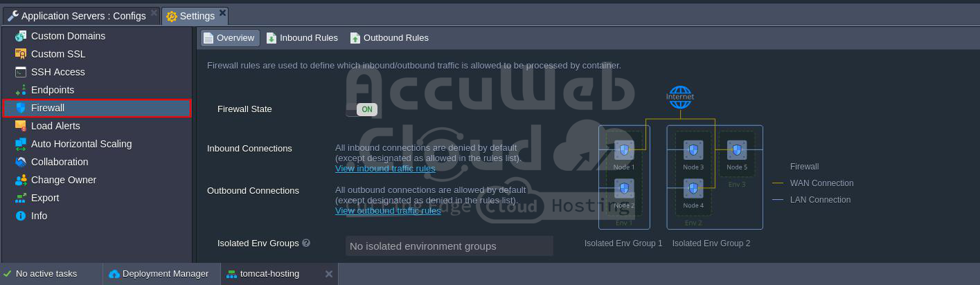The width and height of the screenshot is (980, 285).
Task: Click the SSH Access terminal icon
Action: [x=20, y=72]
